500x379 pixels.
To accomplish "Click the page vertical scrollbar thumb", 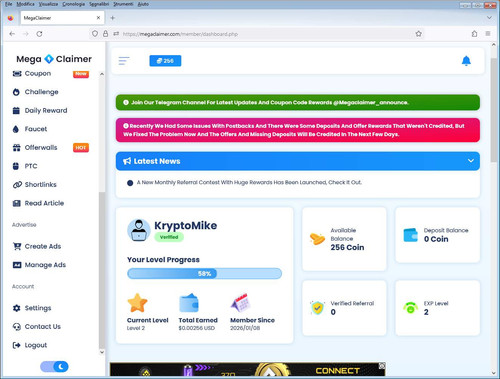I will 494,110.
